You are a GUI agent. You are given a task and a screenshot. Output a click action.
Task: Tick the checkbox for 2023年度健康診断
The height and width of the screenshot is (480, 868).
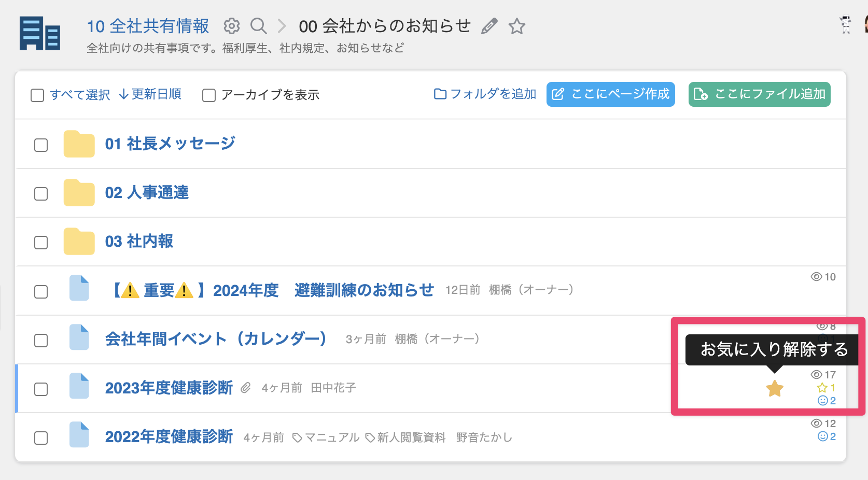tap(41, 389)
